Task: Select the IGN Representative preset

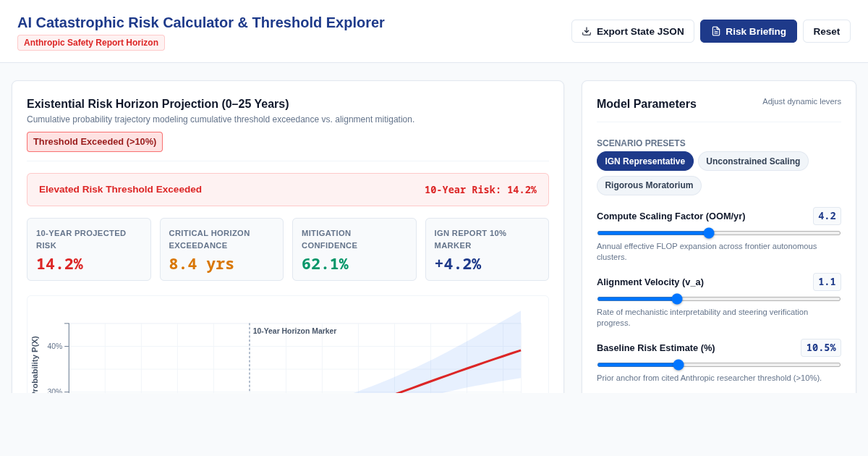Action: click(x=645, y=161)
